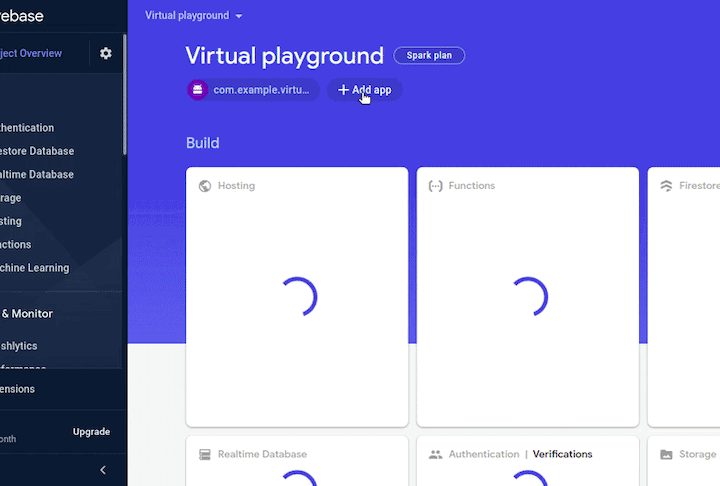
Task: Click the Hosting globe icon
Action: (205, 186)
